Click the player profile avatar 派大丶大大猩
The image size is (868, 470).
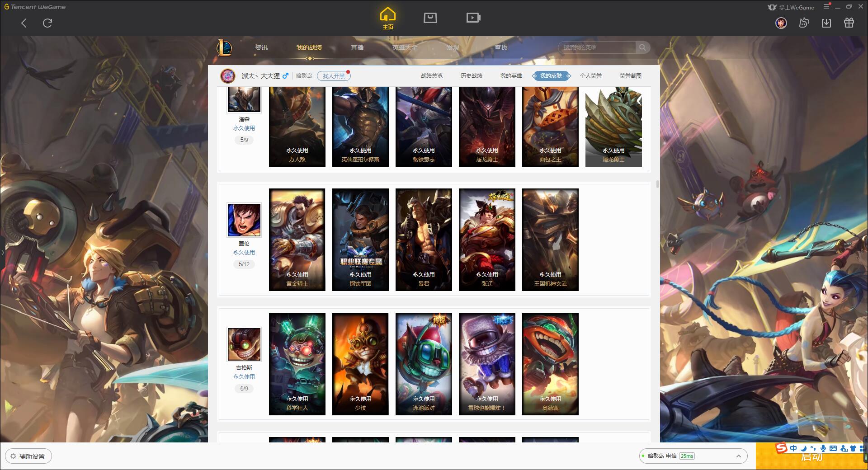tap(228, 76)
